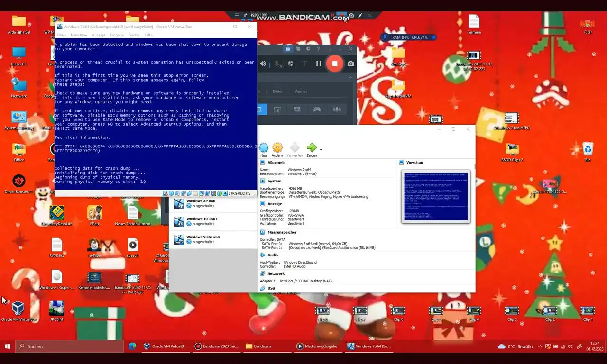This screenshot has height=364, width=607.
Task: Click the STRG-RECHTS host key indicator
Action: (x=239, y=193)
